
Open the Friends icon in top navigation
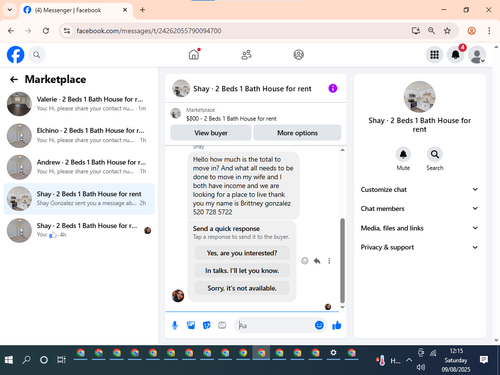pos(246,55)
